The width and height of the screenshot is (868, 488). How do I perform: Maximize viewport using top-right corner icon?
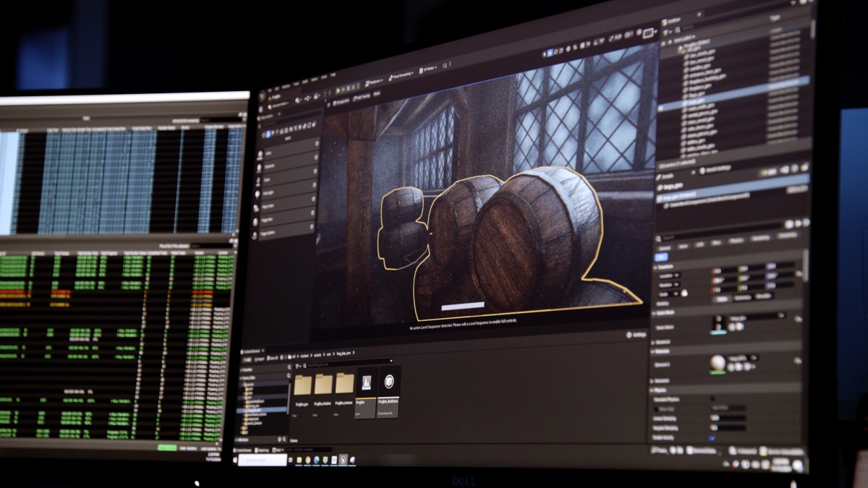(x=648, y=33)
